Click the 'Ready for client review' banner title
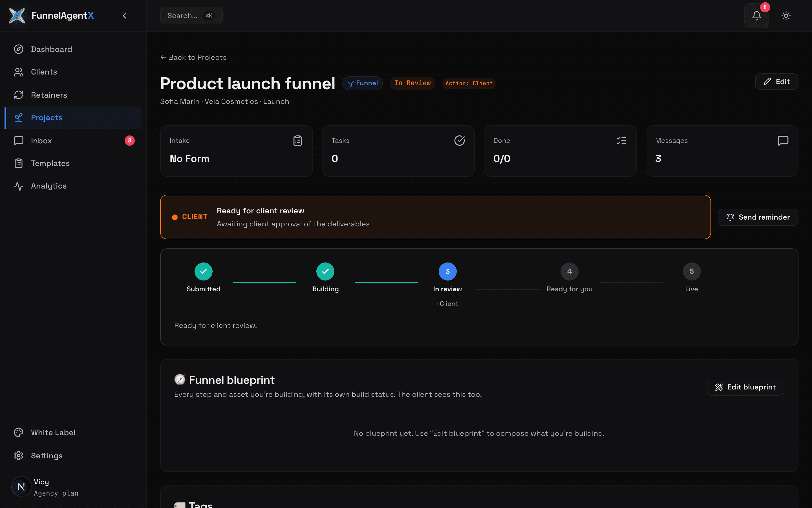The image size is (812, 508). coord(261,211)
